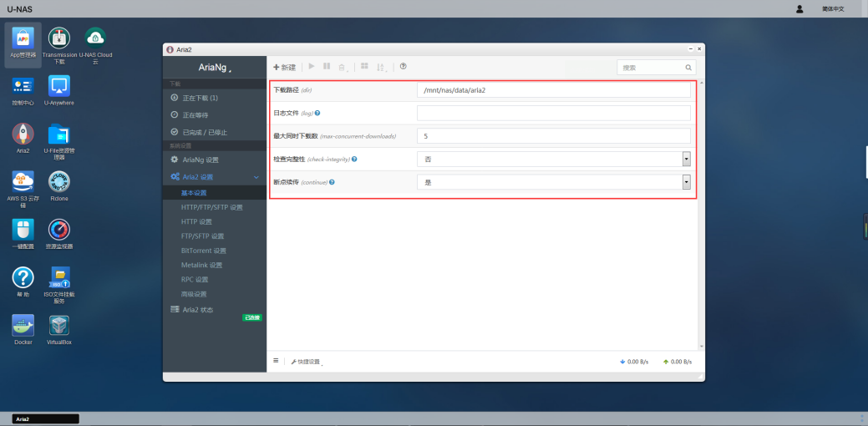The width and height of the screenshot is (868, 426).
Task: Select BitTorrent 设置 in sidebar
Action: [x=214, y=251]
